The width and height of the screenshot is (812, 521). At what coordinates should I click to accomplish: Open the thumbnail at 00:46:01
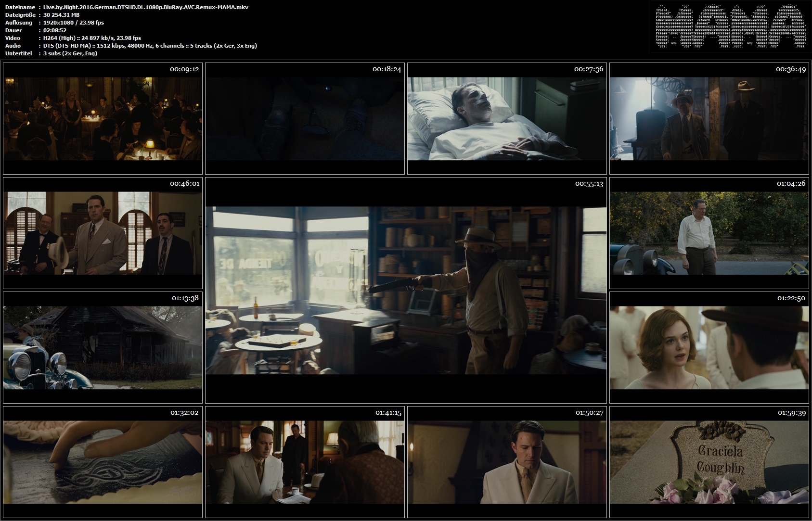[103, 233]
